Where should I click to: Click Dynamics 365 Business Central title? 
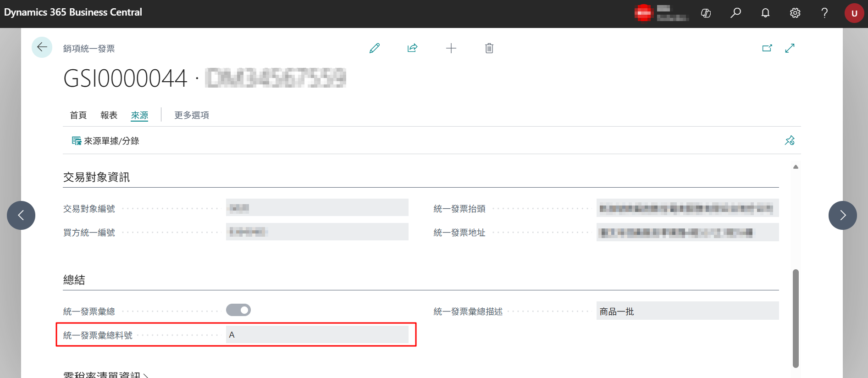pos(73,12)
